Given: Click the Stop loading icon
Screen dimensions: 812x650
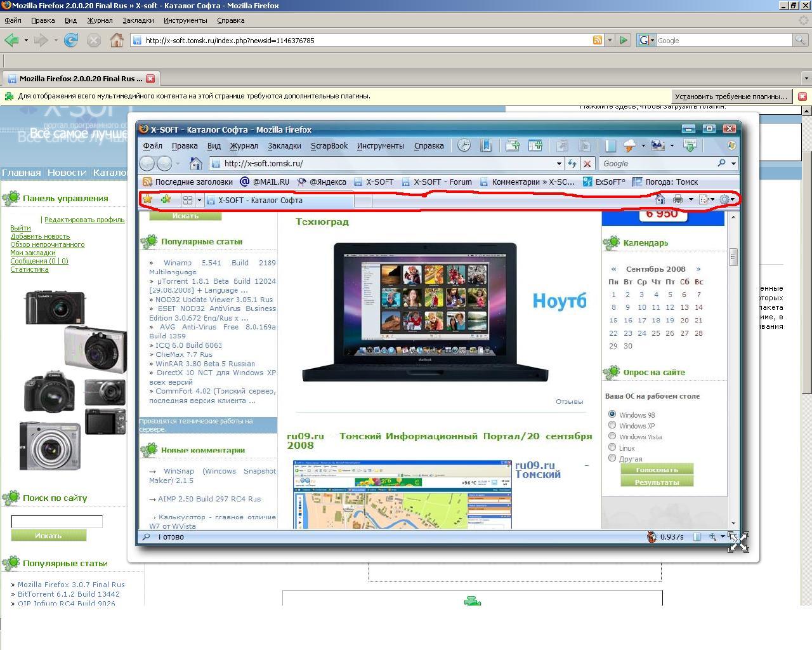Looking at the screenshot, I should [x=94, y=40].
